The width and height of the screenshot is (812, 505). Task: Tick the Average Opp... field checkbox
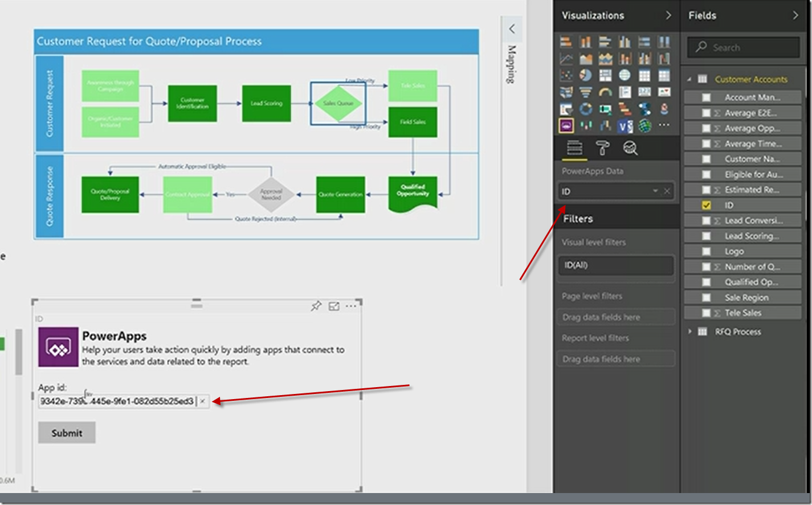[706, 128]
